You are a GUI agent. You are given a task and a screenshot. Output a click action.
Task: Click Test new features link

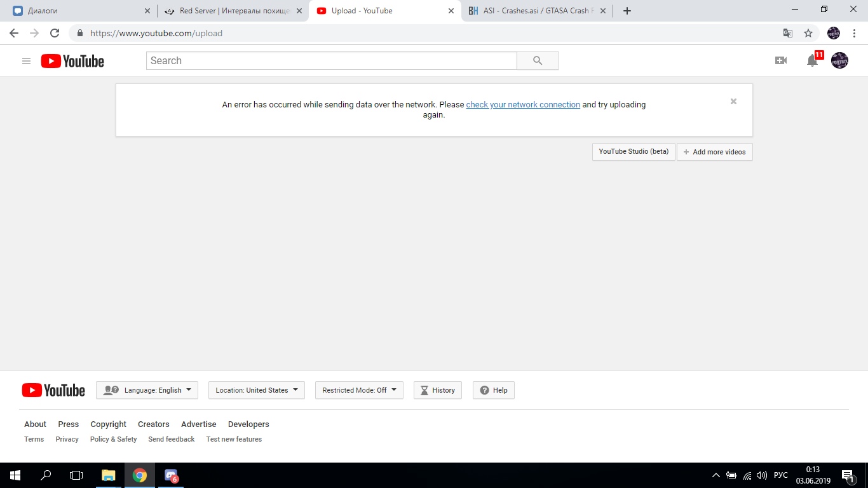coord(234,439)
